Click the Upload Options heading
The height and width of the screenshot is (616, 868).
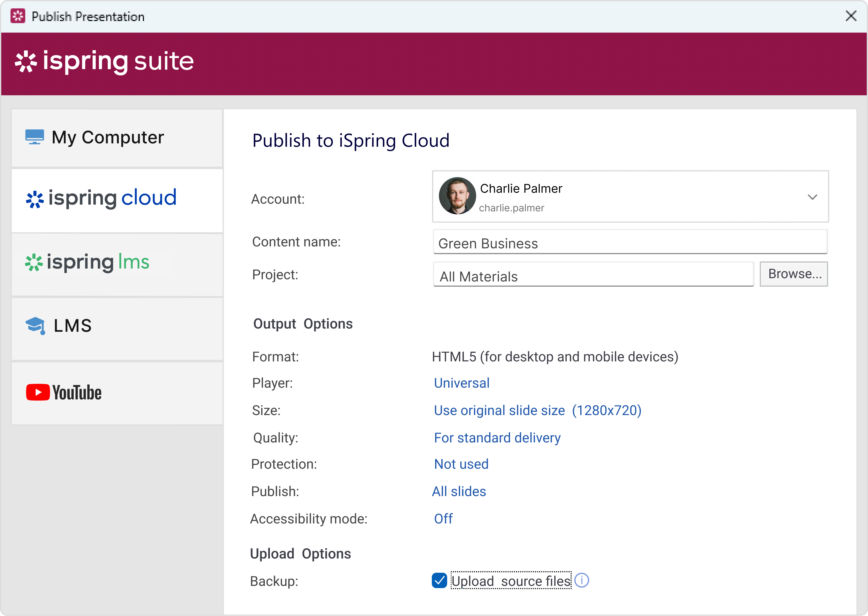point(301,554)
